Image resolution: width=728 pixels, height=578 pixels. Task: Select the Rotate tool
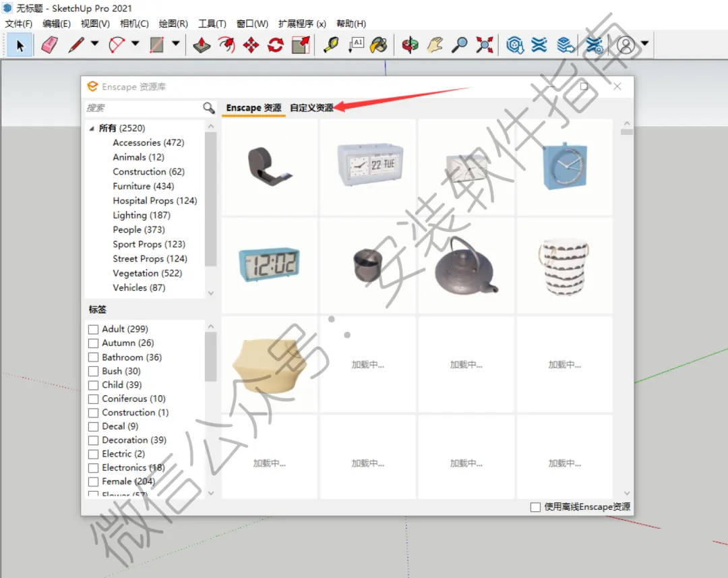(x=276, y=45)
